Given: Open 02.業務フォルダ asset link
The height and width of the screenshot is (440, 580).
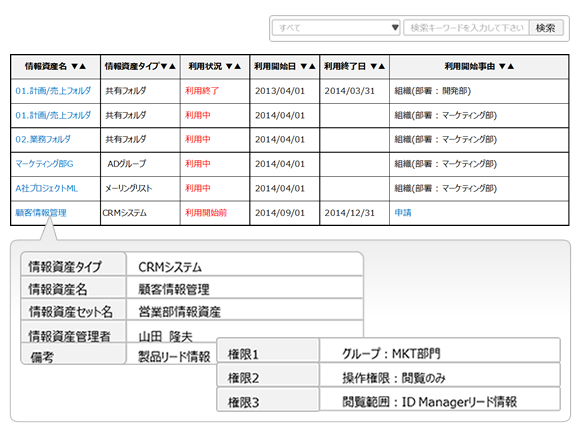Looking at the screenshot, I should [x=43, y=139].
